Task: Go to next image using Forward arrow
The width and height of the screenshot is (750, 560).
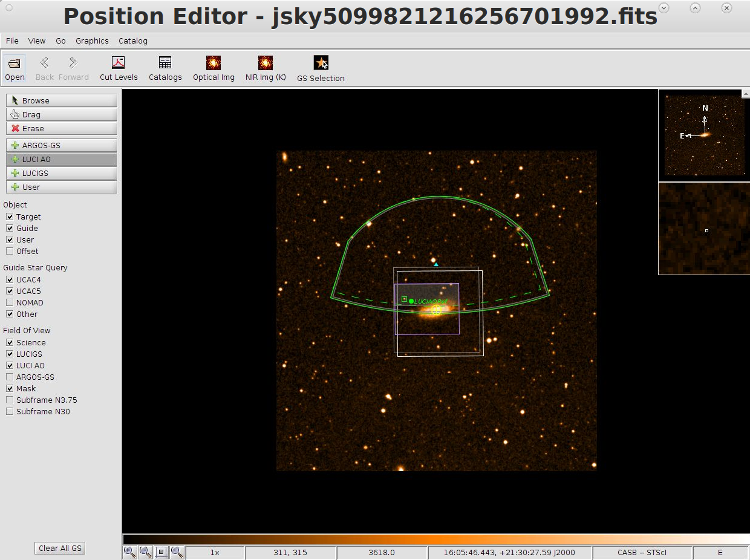Action: 74,68
